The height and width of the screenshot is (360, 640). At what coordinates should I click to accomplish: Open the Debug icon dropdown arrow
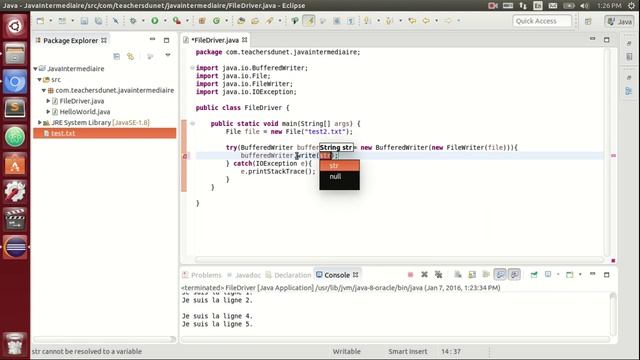click(143, 21)
